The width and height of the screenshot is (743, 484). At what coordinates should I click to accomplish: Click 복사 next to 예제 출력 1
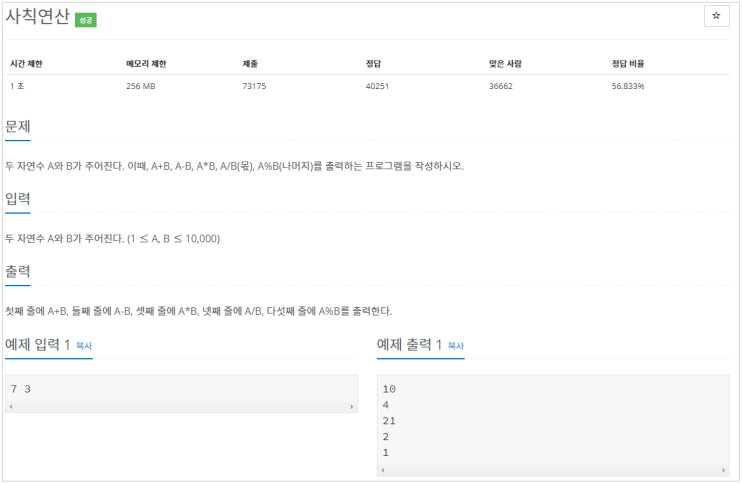coord(456,346)
